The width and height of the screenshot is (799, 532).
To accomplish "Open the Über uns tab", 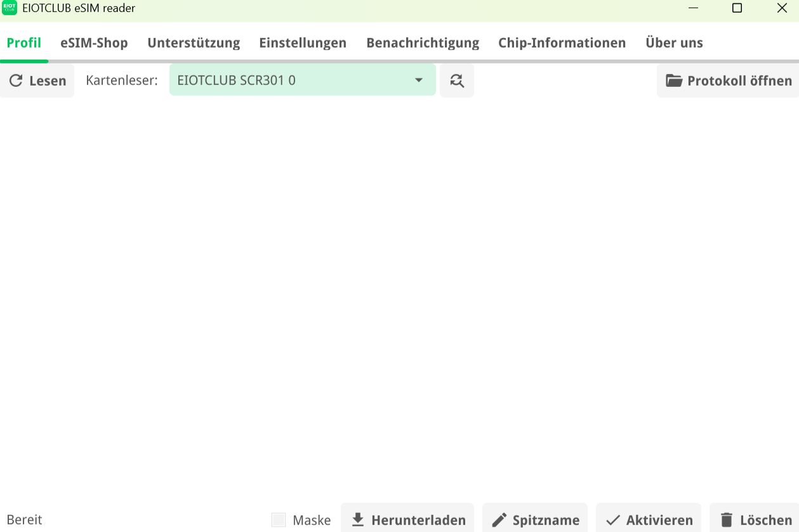I will coord(674,43).
